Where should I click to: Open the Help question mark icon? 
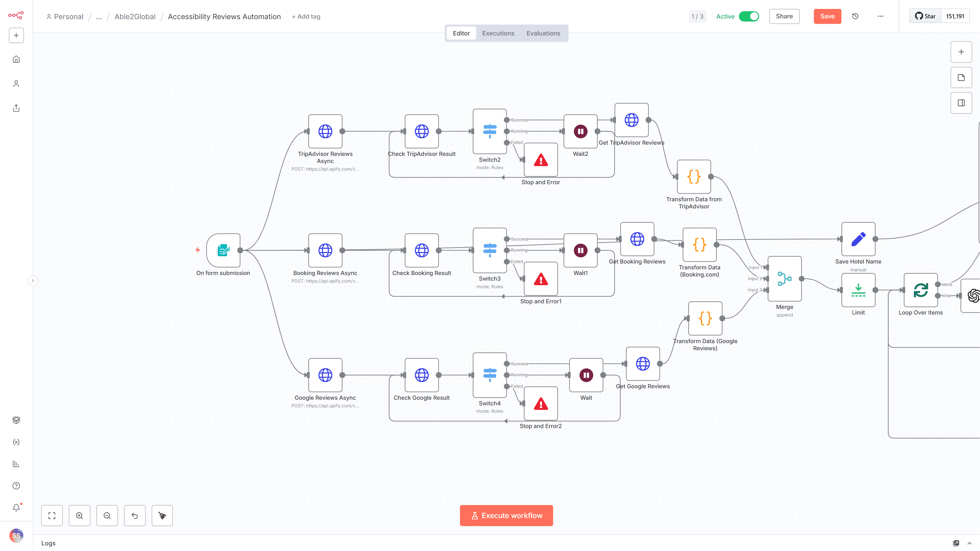coord(16,486)
